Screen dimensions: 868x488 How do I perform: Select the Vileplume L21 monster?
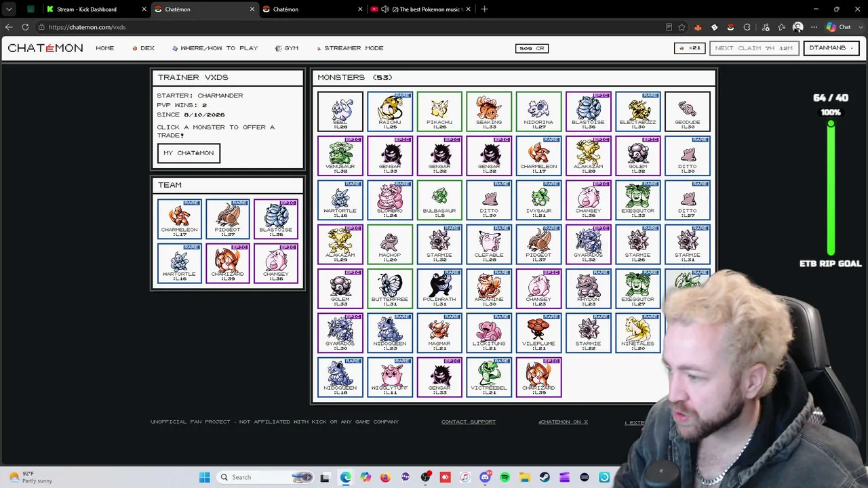538,333
